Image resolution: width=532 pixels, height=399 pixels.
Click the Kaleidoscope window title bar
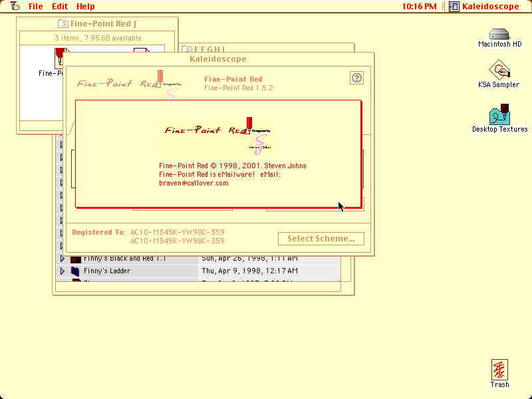click(x=218, y=59)
